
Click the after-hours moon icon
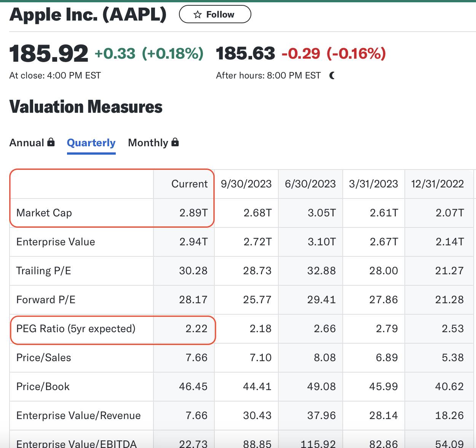(332, 75)
